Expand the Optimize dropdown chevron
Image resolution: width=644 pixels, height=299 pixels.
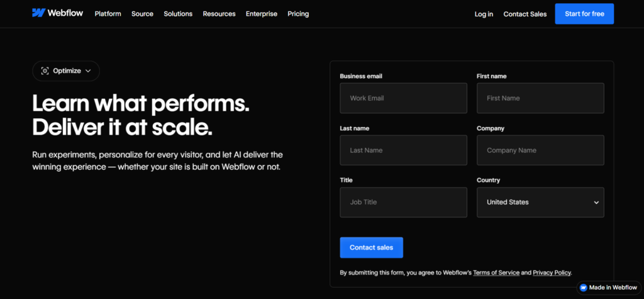tap(88, 71)
